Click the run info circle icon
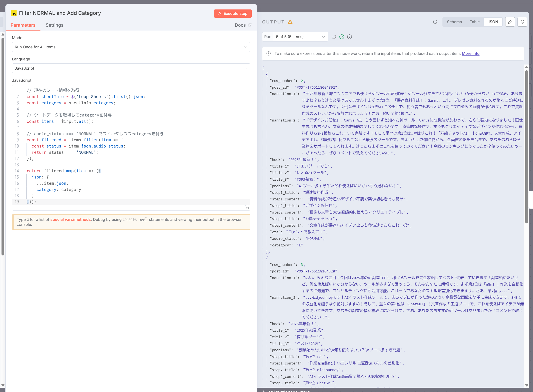Image resolution: width=533 pixels, height=392 pixels. [x=349, y=37]
